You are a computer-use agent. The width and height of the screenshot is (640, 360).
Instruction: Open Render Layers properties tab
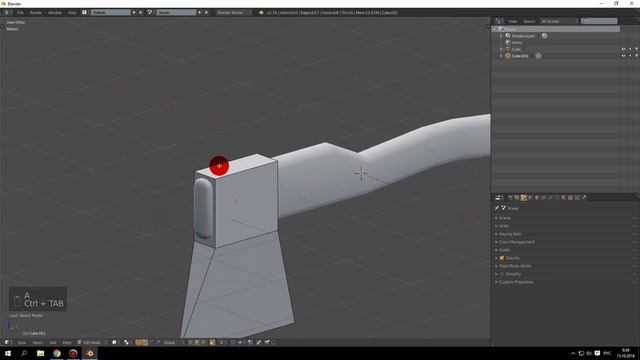pos(517,198)
